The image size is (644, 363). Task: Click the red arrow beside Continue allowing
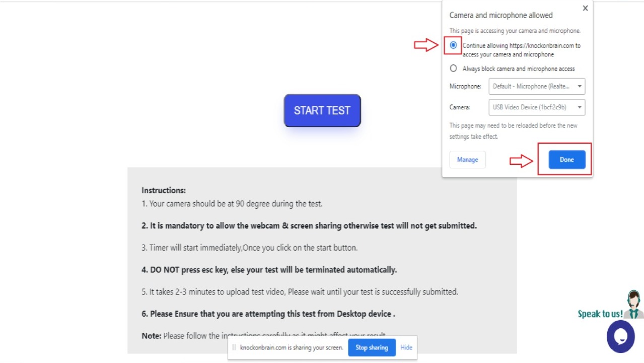[x=426, y=45]
